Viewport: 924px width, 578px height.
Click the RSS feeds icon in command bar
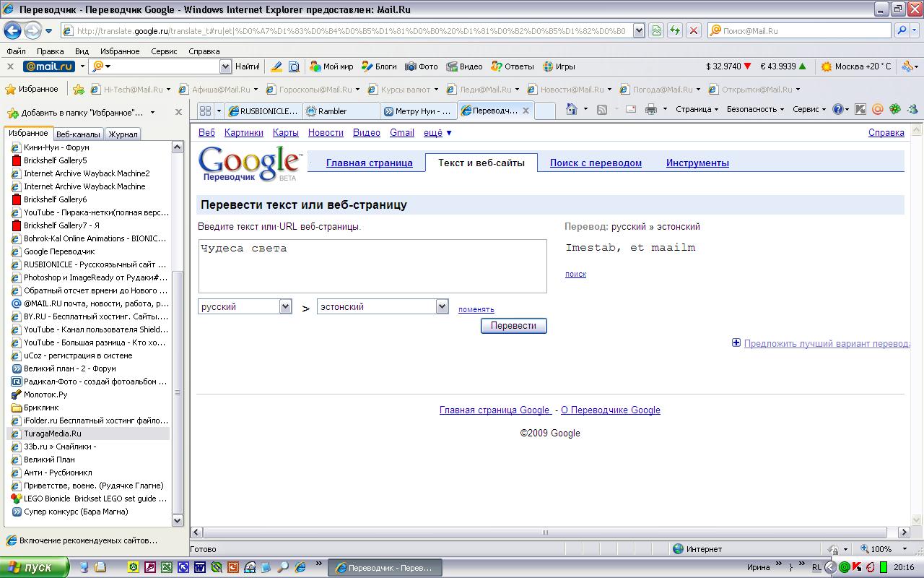(601, 109)
